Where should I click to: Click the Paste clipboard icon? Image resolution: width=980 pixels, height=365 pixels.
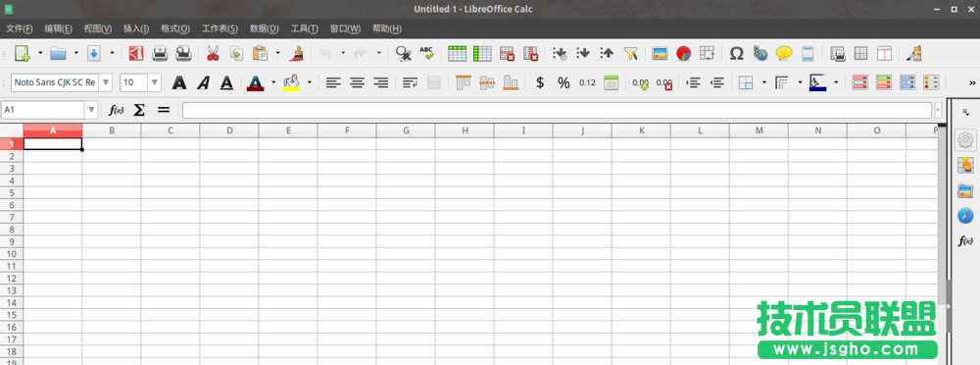[x=260, y=53]
